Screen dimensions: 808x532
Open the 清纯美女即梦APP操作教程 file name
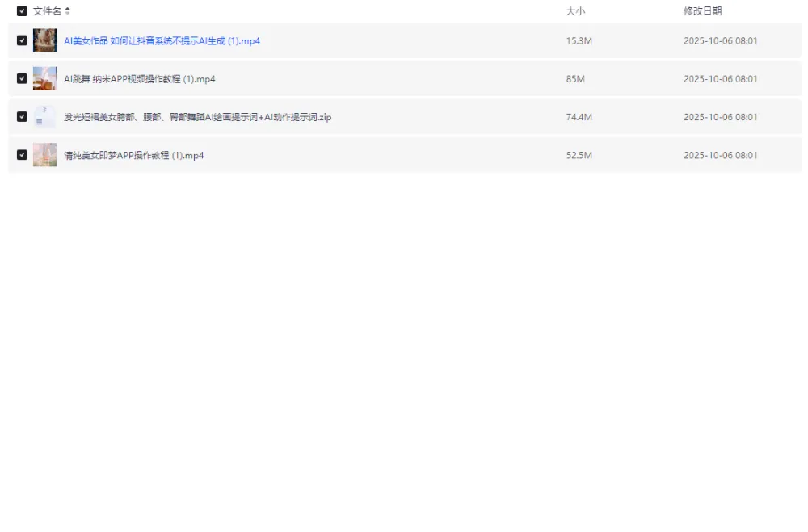pyautogui.click(x=133, y=155)
